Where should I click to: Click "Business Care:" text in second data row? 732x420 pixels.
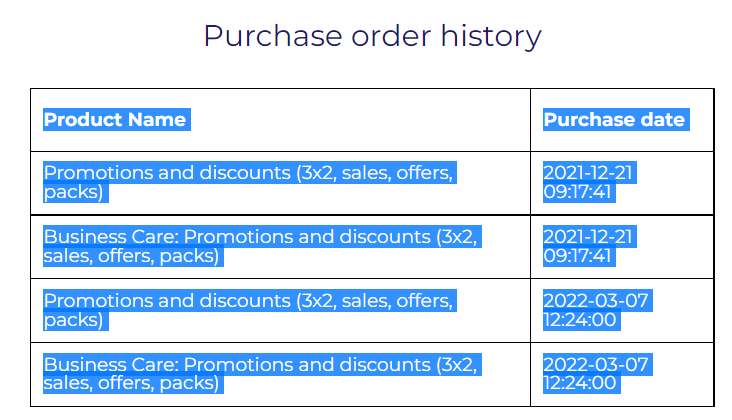point(111,237)
